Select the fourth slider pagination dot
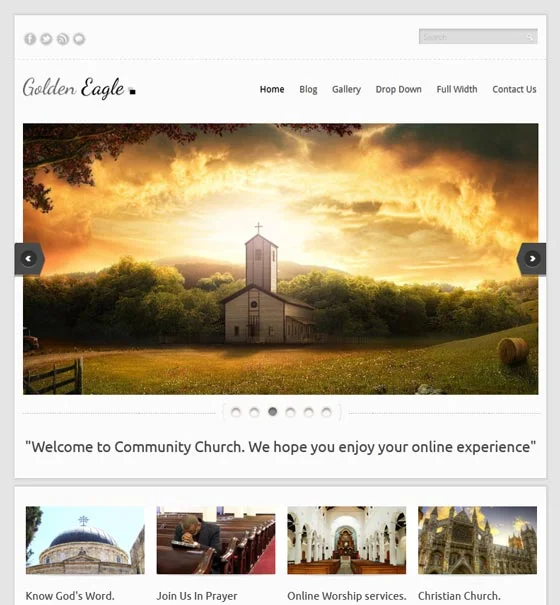 (290, 412)
